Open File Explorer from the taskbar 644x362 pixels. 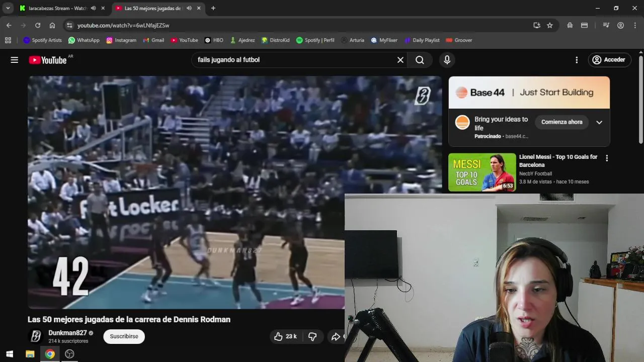tap(30, 354)
